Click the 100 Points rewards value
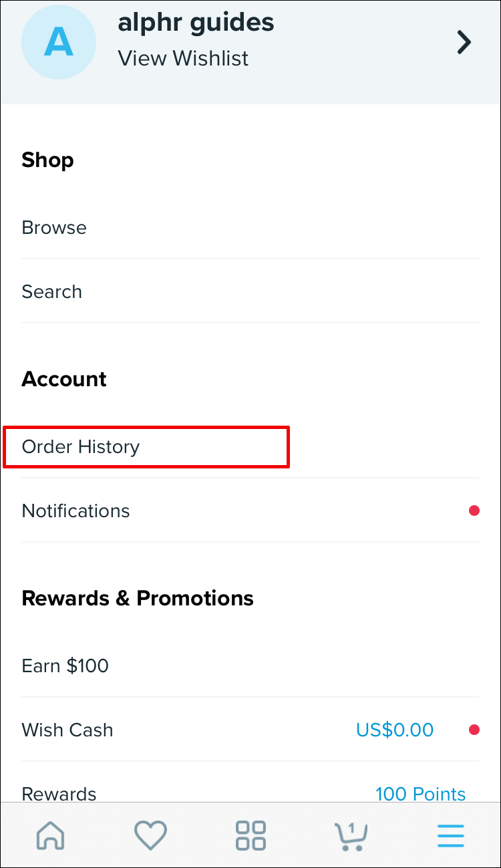This screenshot has width=501, height=868. tap(420, 793)
